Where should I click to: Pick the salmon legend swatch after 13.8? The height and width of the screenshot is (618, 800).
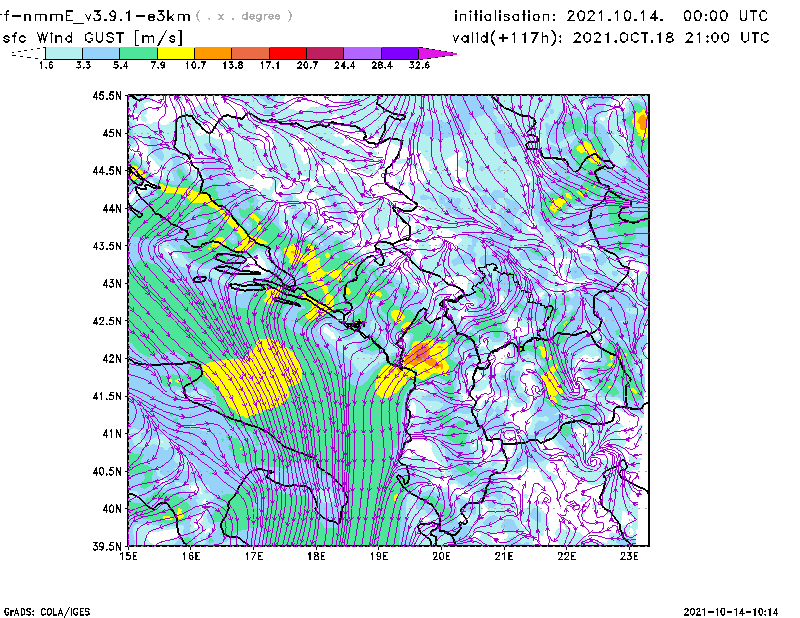251,53
